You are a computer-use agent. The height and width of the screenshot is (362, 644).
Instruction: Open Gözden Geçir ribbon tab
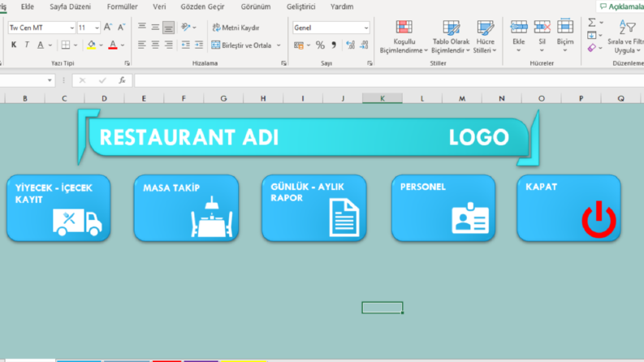point(202,6)
